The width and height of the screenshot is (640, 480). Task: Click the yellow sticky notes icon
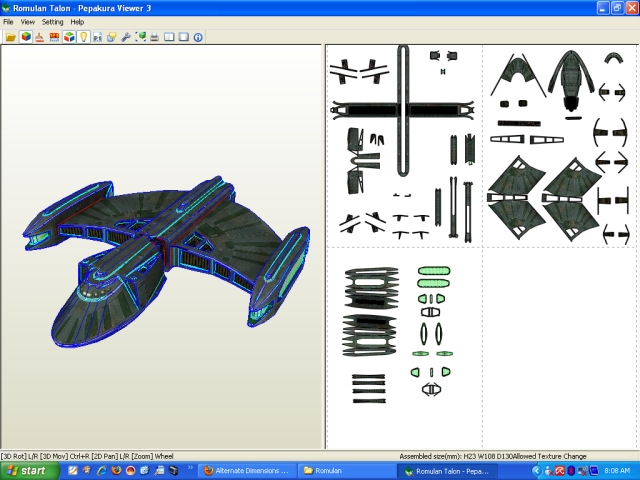111,37
